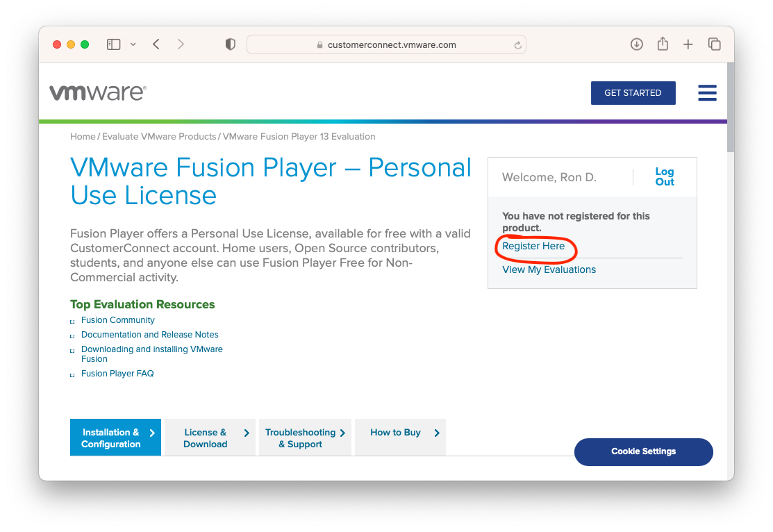Viewport: 773px width, 532px height.
Task: Click the Safari sidebar toggle icon
Action: pyautogui.click(x=113, y=44)
